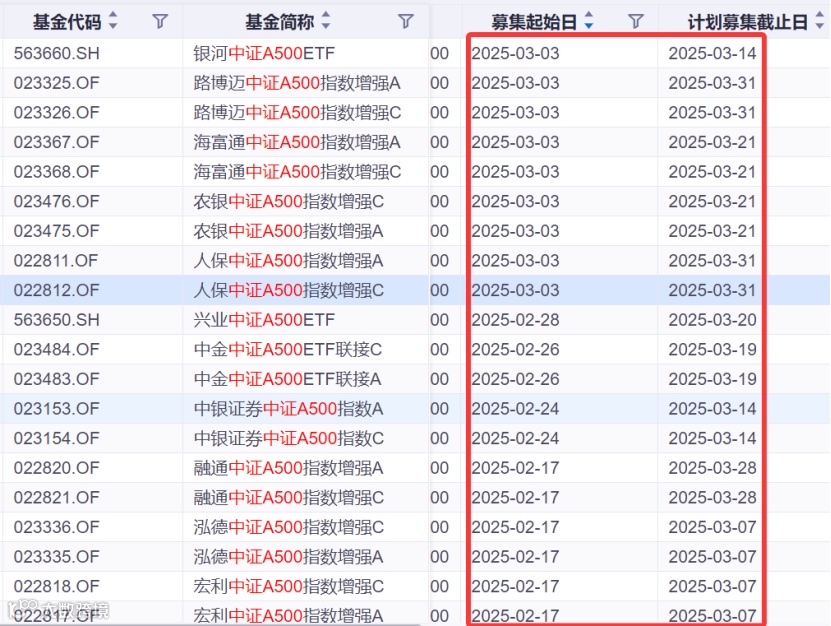The width and height of the screenshot is (831, 626).
Task: Select fund code 023336.OF
Action: click(57, 528)
